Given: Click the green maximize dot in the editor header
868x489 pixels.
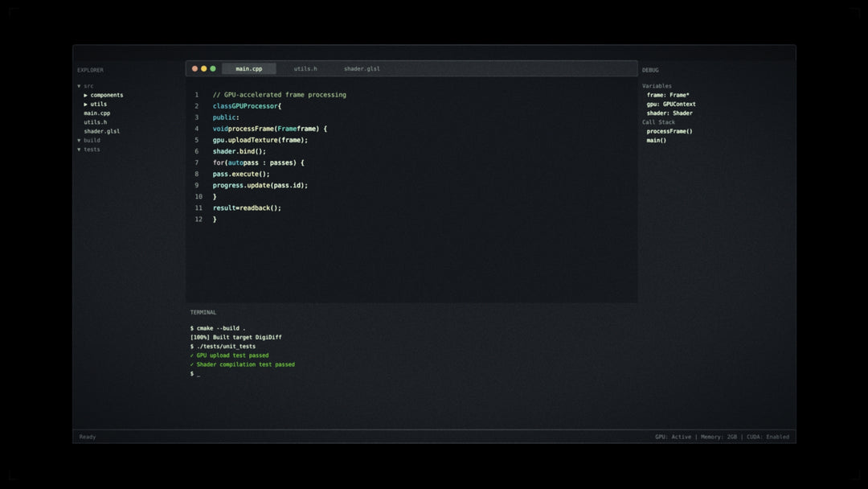Looking at the screenshot, I should tap(213, 69).
